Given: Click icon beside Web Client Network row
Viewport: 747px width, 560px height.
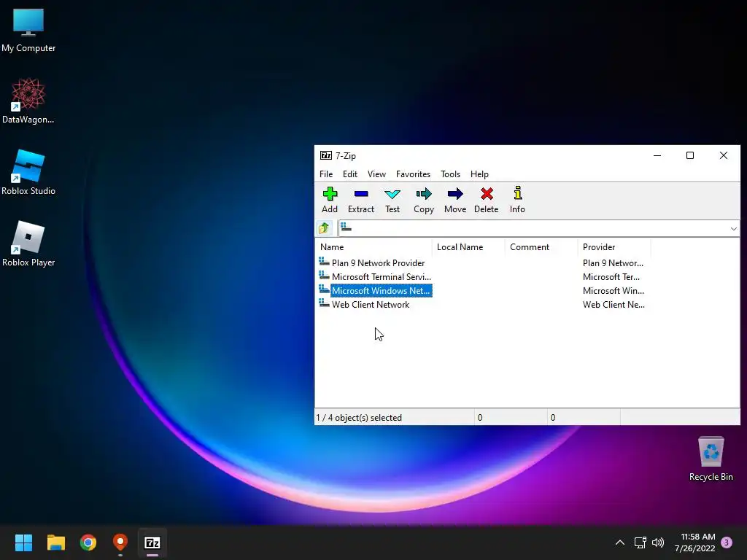Looking at the screenshot, I should (x=324, y=303).
